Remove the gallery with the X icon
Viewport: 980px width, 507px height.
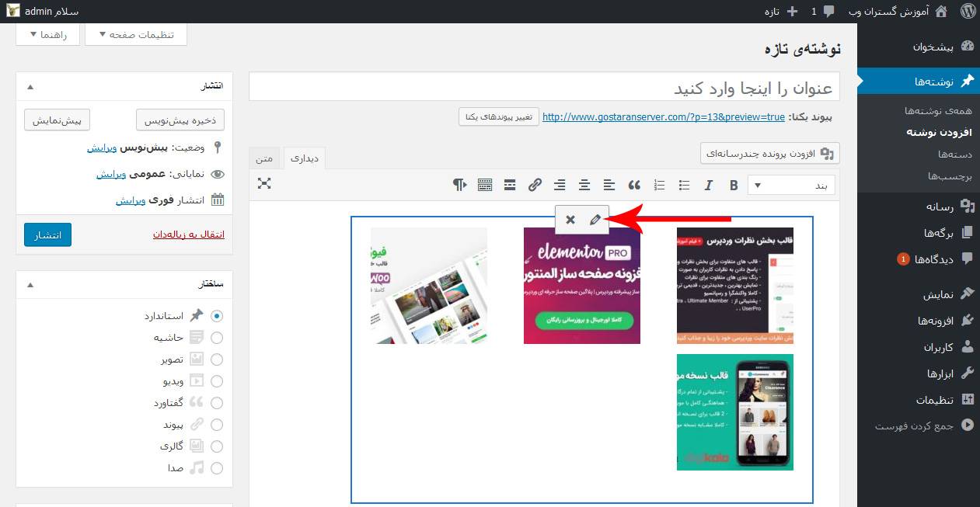pyautogui.click(x=570, y=220)
